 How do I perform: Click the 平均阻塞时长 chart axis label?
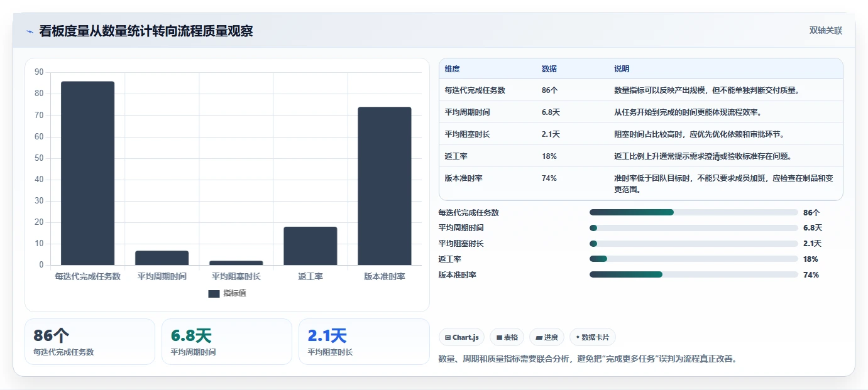[236, 276]
